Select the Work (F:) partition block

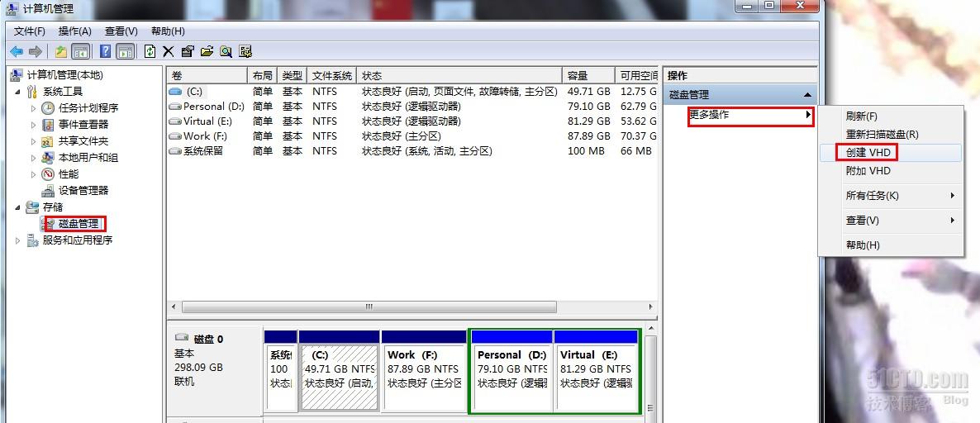click(424, 369)
